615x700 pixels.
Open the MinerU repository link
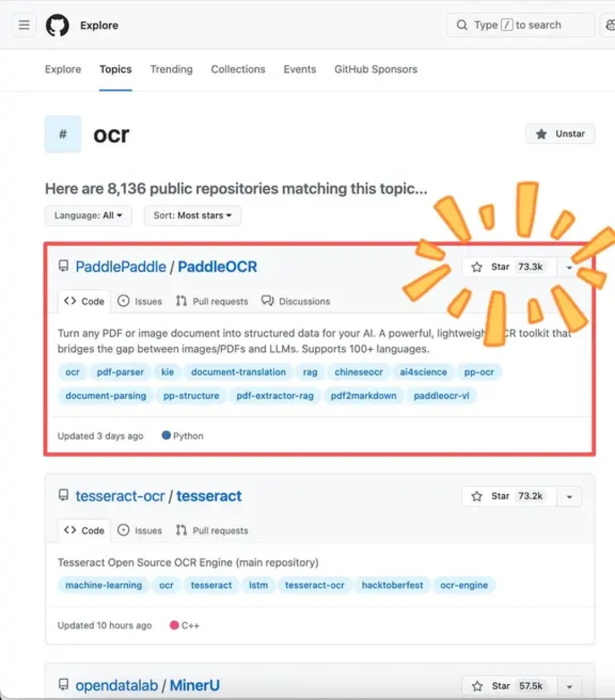[195, 685]
